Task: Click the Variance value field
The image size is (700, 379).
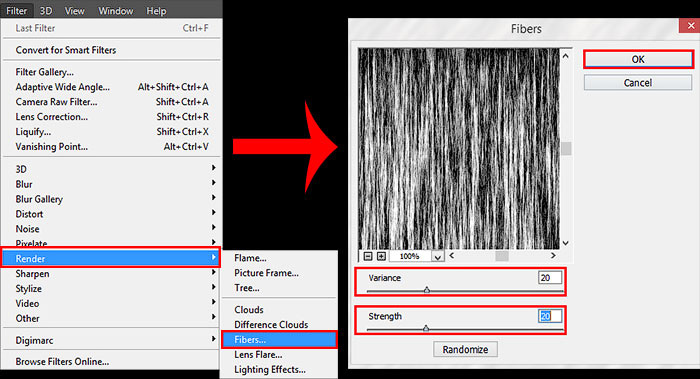Action: coord(550,278)
